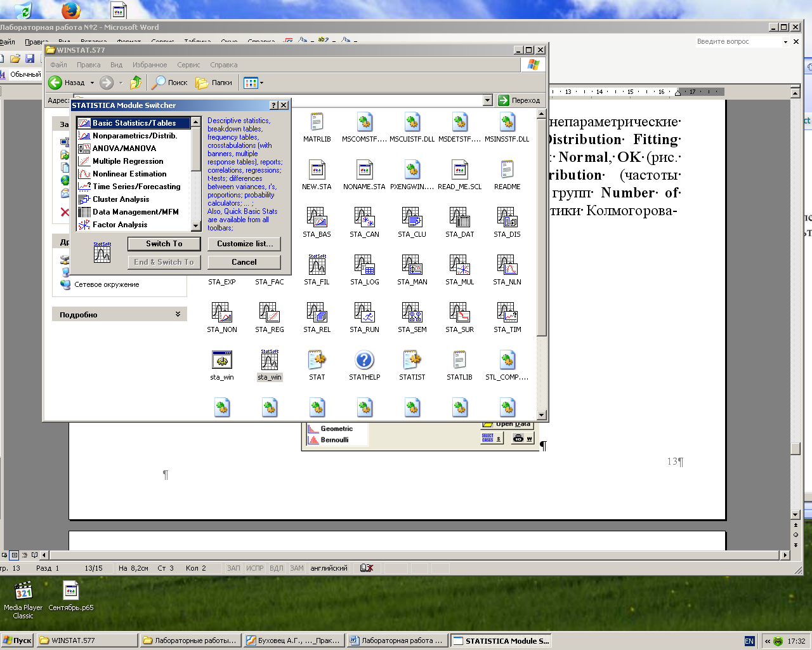Select the STA_CLU cluster analysis icon
Viewport: 812px width, 650px height.
click(412, 218)
